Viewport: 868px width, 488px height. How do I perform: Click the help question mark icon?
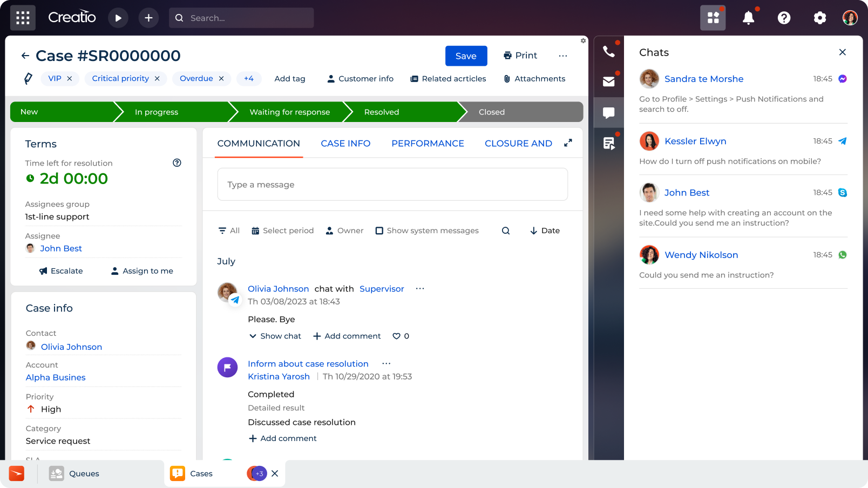[784, 18]
